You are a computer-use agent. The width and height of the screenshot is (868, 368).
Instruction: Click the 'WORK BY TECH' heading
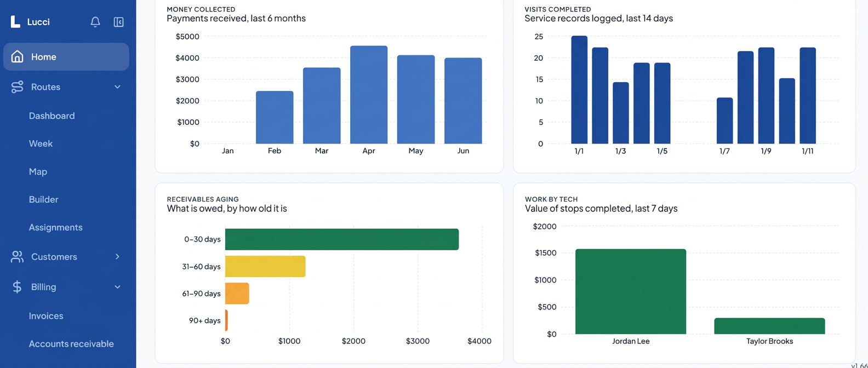tap(551, 199)
